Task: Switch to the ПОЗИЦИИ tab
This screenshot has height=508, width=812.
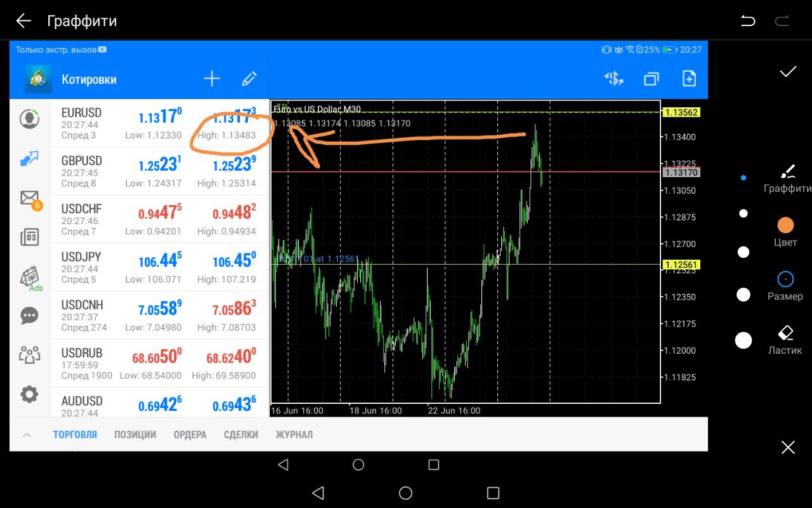Action: coord(135,435)
